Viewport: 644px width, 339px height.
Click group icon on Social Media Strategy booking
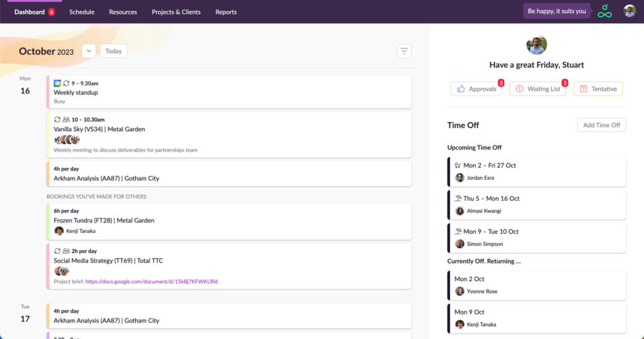[66, 251]
